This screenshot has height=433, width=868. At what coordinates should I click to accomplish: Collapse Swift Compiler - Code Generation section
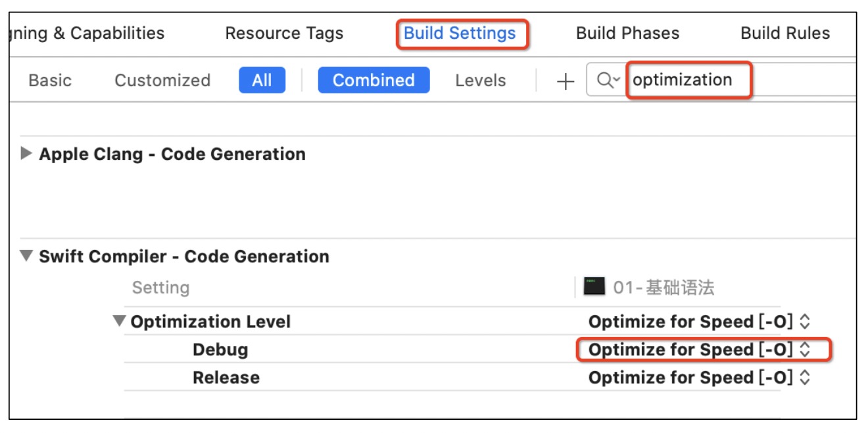click(26, 256)
